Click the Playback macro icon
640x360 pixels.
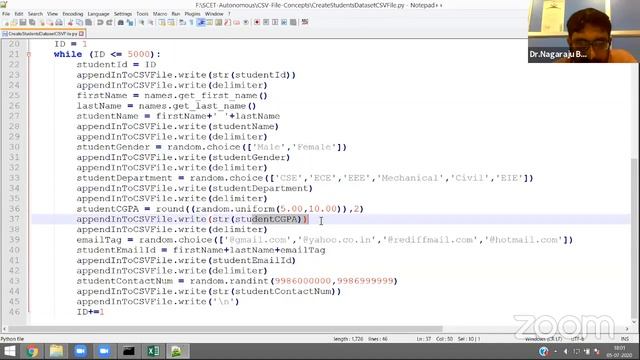[x=275, y=22]
